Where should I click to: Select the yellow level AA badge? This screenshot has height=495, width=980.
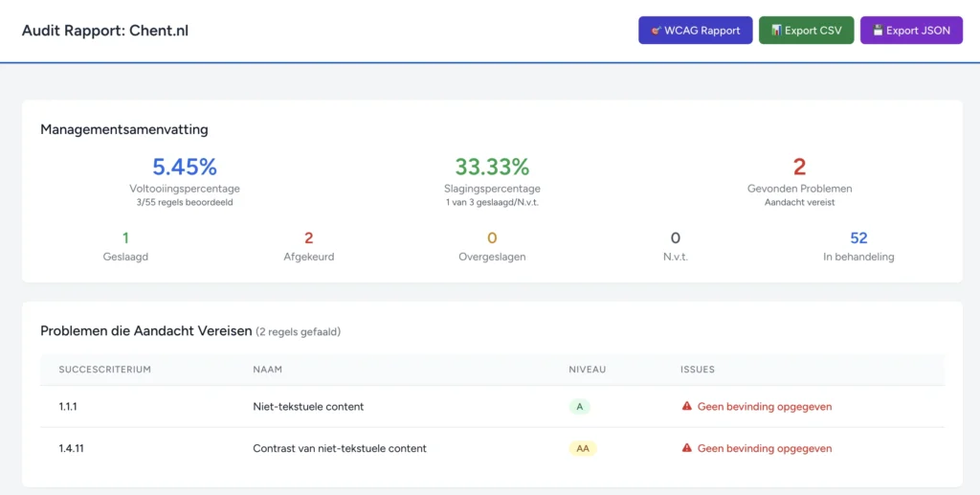(x=582, y=448)
